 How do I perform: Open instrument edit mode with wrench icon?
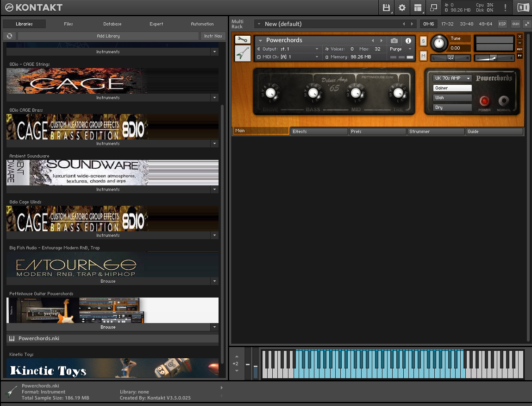tap(243, 40)
